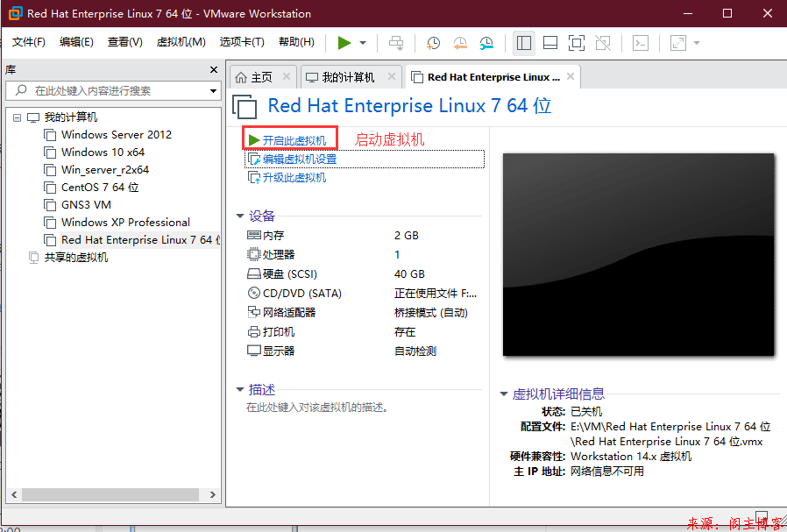Collapse the 虚拟机详细信息 details section
Viewport: 787px width, 532px height.
coord(504,394)
